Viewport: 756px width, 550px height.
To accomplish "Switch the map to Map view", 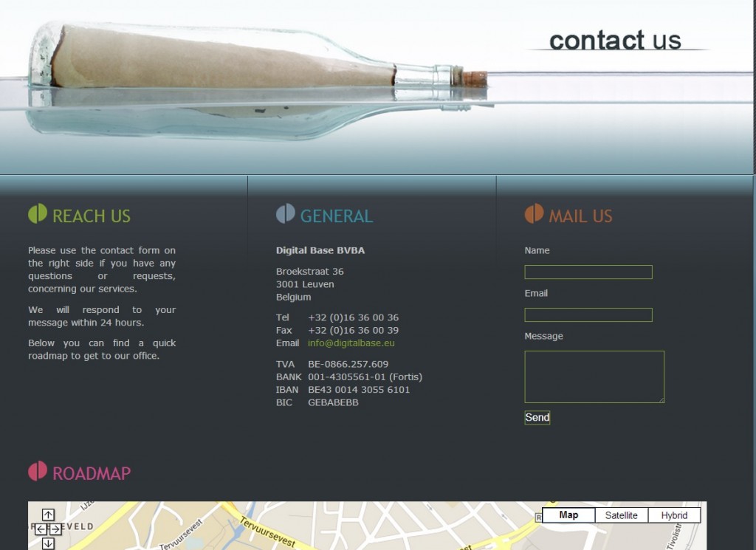I will [569, 515].
